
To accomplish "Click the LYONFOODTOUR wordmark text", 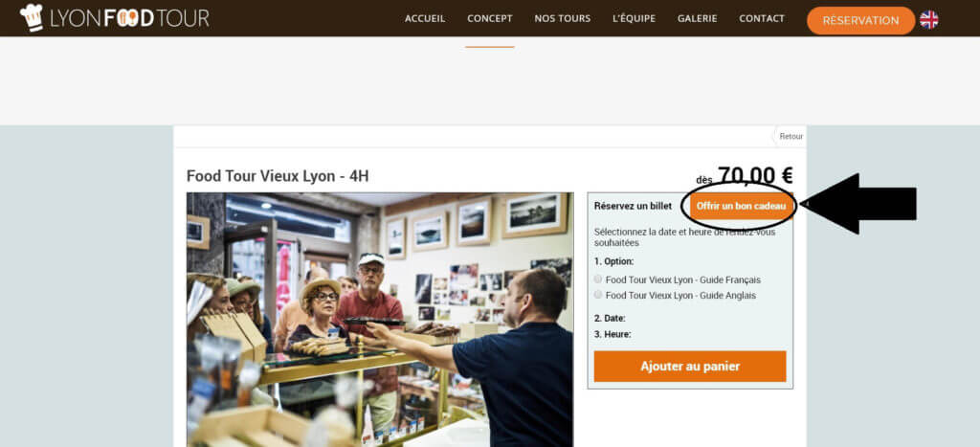I will [129, 19].
